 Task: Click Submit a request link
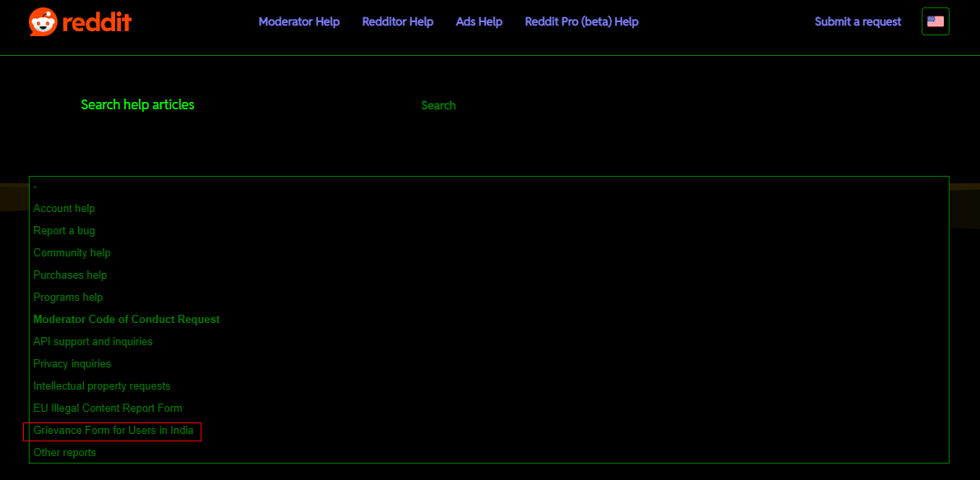pos(858,22)
